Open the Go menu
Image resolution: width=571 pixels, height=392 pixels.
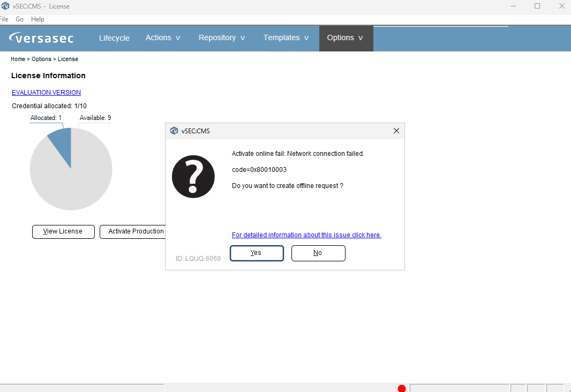[20, 19]
